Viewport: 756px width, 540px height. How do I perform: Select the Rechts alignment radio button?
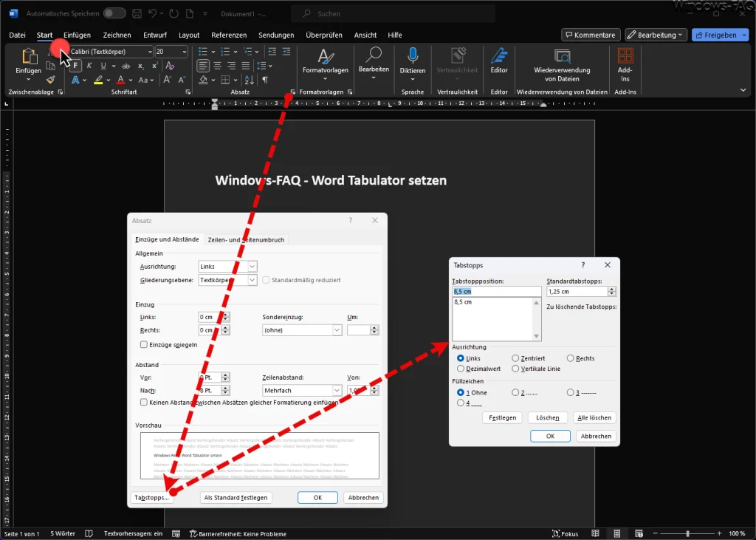click(571, 358)
